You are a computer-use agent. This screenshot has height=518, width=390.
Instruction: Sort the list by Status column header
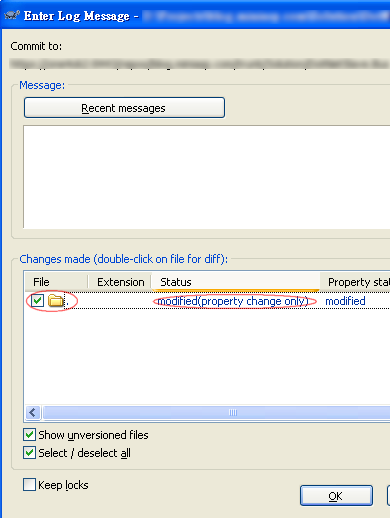(x=236, y=282)
